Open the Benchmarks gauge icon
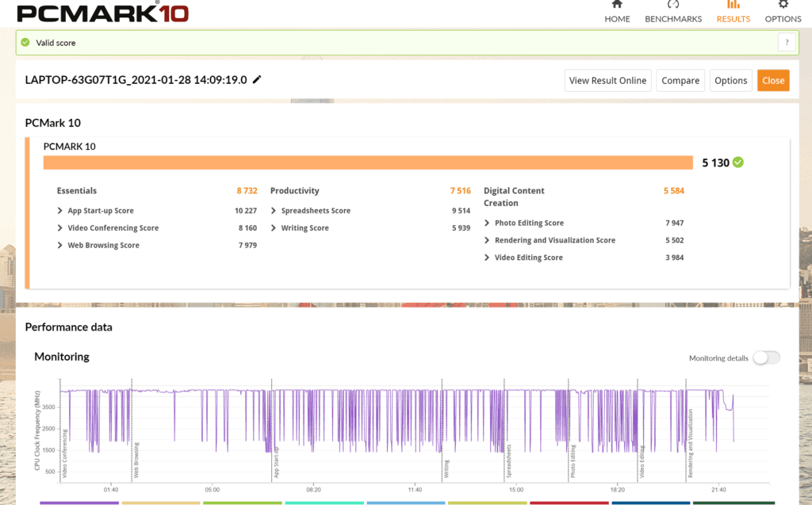 (x=672, y=5)
